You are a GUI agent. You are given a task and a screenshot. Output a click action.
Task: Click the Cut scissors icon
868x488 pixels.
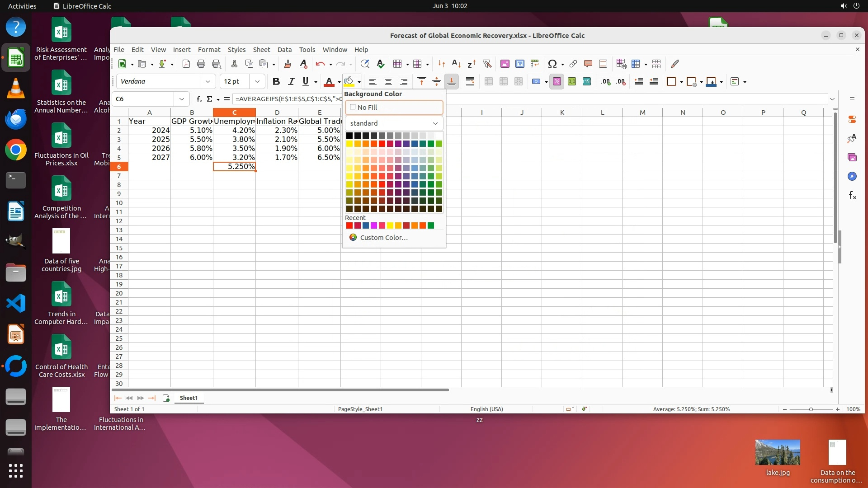click(234, 64)
